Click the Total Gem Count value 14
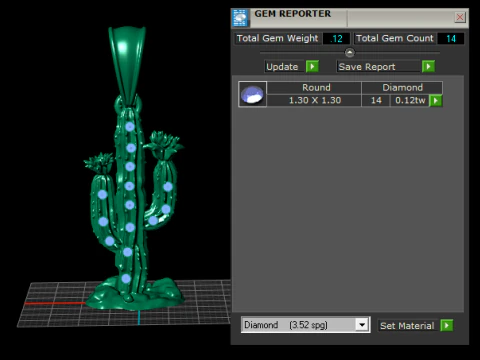 coord(451,38)
